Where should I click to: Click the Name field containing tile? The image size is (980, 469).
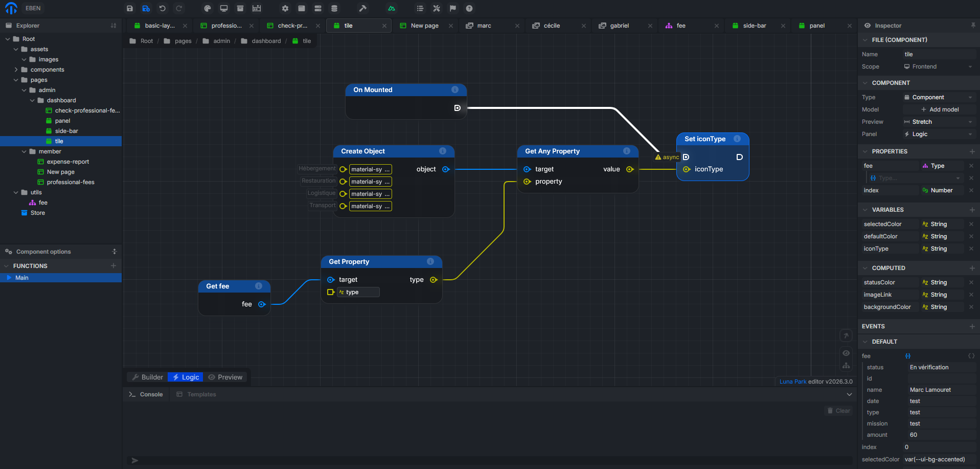pos(939,54)
